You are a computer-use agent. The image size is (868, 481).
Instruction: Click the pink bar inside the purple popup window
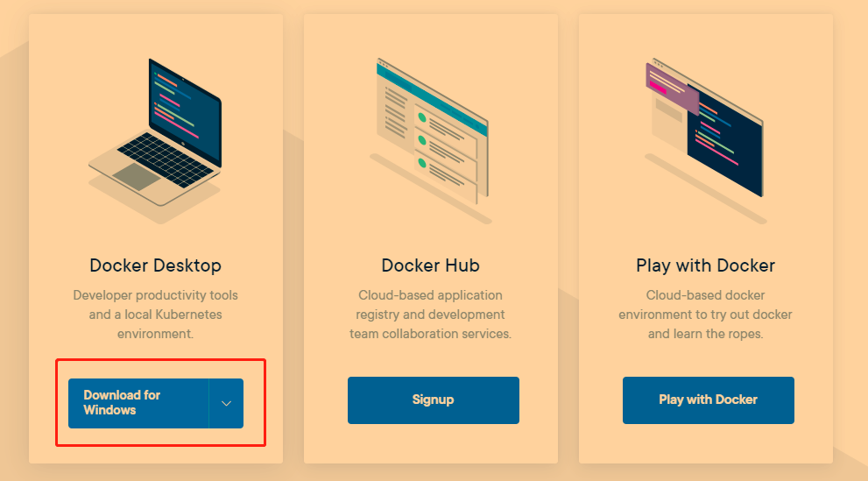point(659,86)
